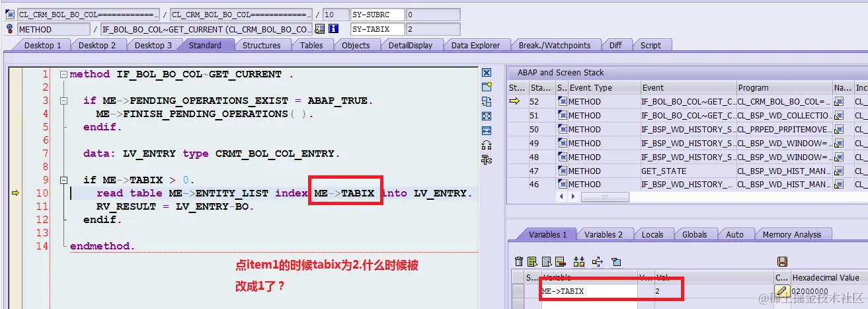Set breakpoint margin at code line 11

(16, 206)
